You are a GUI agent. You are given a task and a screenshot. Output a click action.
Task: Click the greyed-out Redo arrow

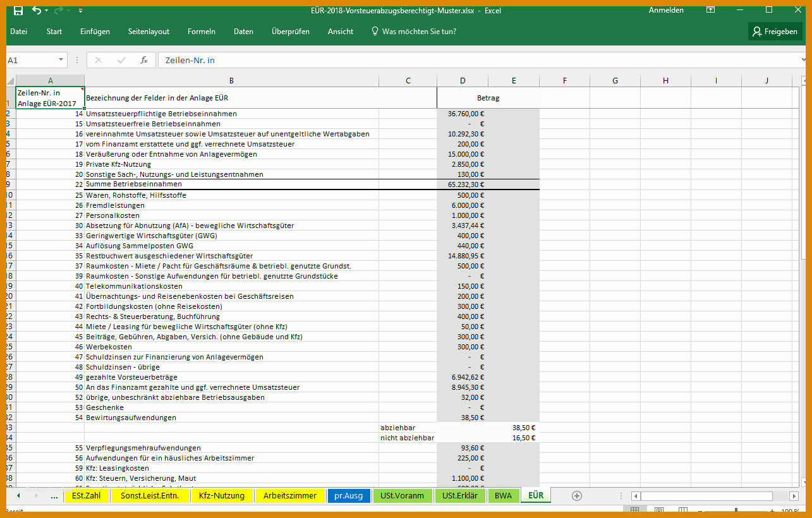[58, 10]
